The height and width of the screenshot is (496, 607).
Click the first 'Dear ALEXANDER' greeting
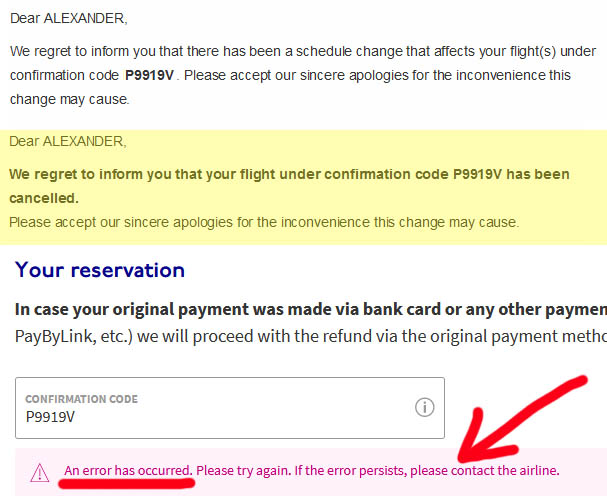[69, 18]
